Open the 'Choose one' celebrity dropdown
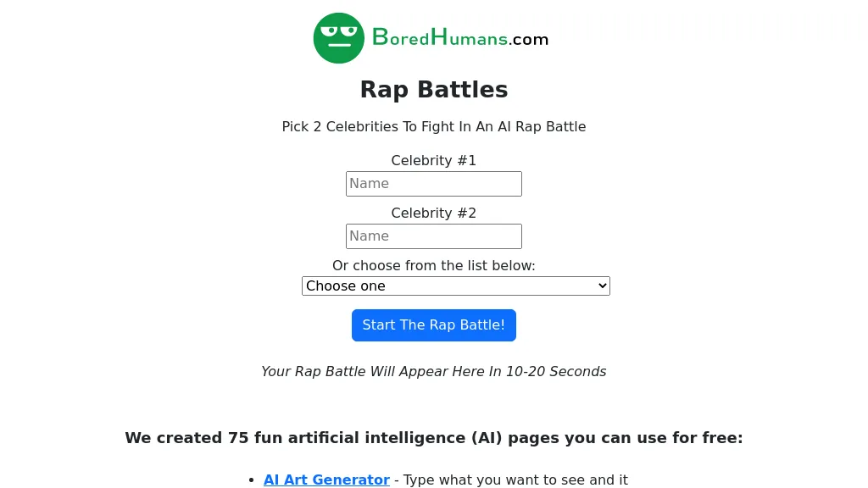Screen dimensions: 868x488 click(456, 286)
